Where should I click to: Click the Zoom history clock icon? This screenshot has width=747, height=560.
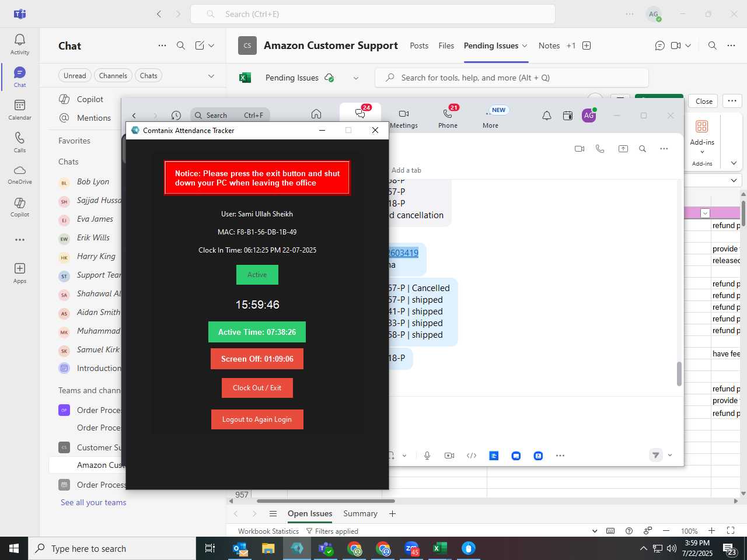click(x=176, y=116)
